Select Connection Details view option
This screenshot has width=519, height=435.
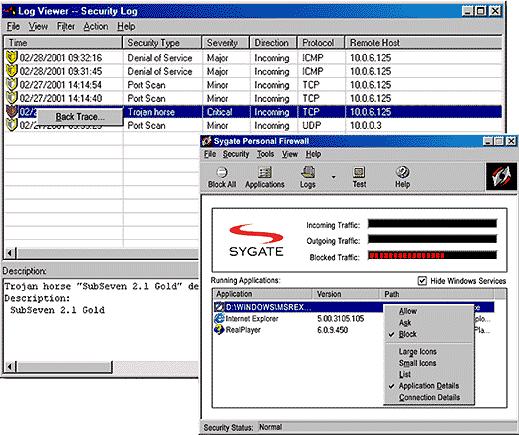(x=429, y=397)
